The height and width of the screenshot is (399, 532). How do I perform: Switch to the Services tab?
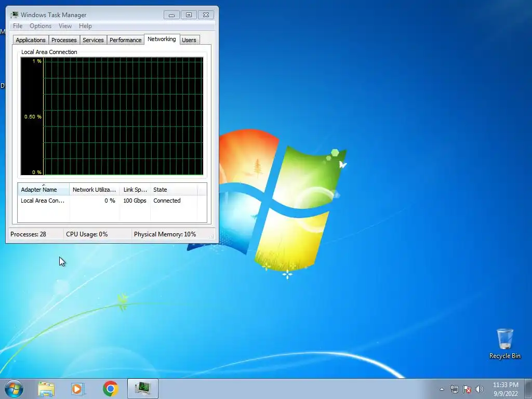(93, 40)
